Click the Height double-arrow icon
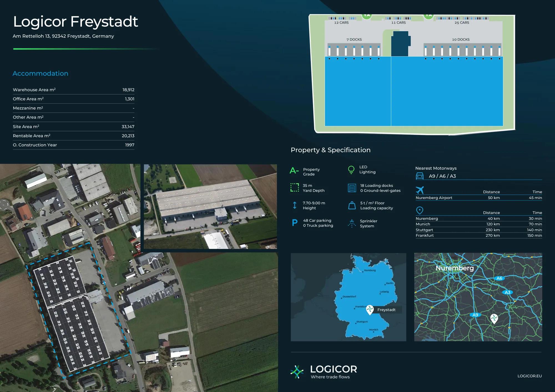 (x=295, y=205)
